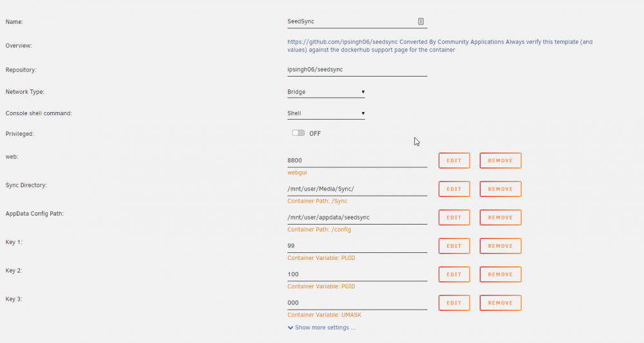Edit the AppData Config Path
This screenshot has height=343, width=644.
[x=454, y=218]
